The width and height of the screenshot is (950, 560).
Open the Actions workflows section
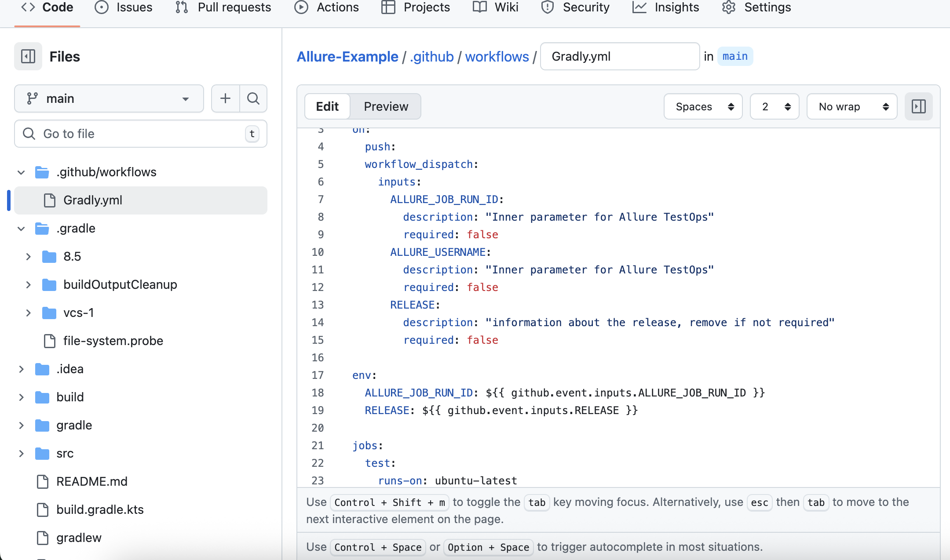(337, 7)
